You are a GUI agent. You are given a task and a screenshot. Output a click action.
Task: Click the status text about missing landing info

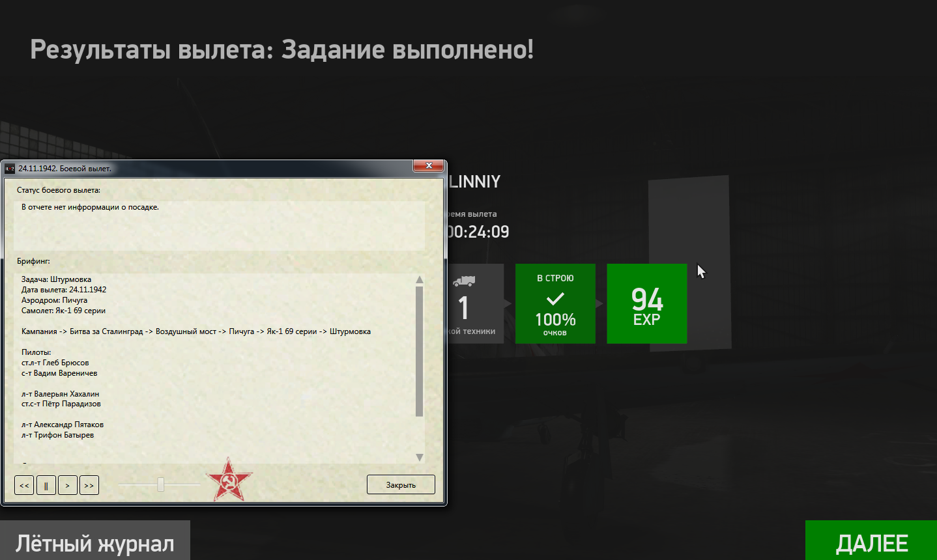(90, 207)
